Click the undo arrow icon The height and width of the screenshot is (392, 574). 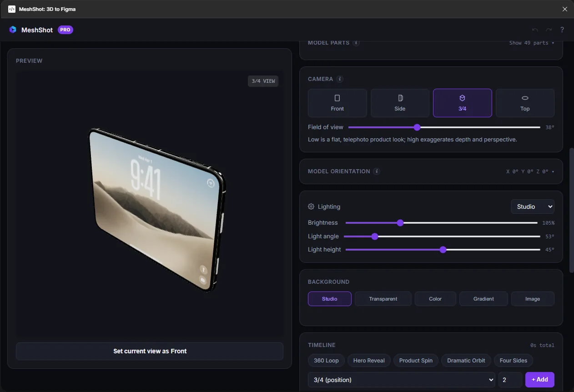535,30
